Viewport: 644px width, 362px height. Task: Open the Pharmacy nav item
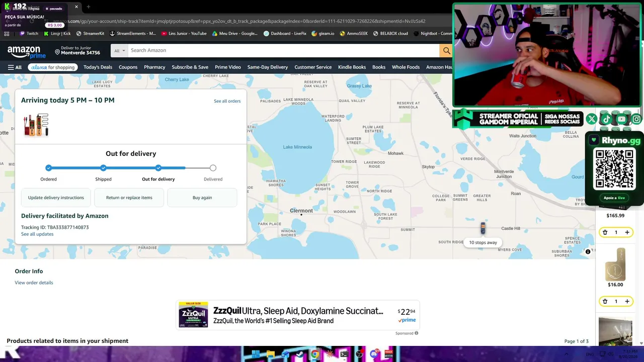[154, 67]
